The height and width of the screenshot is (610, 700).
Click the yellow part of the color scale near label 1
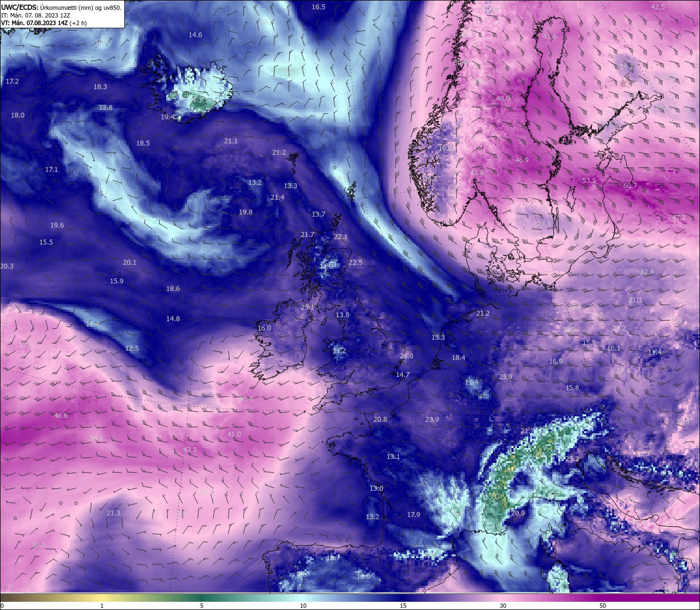click(102, 597)
